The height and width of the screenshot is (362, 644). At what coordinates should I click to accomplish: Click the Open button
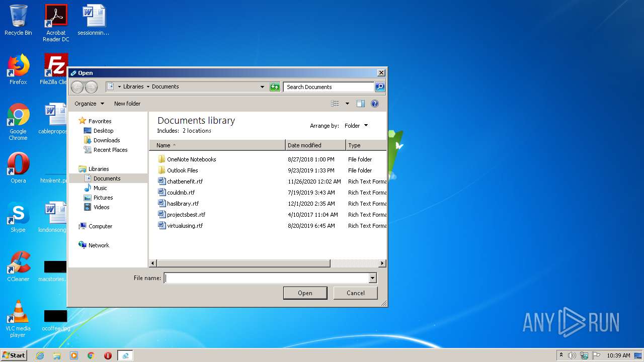coord(305,293)
